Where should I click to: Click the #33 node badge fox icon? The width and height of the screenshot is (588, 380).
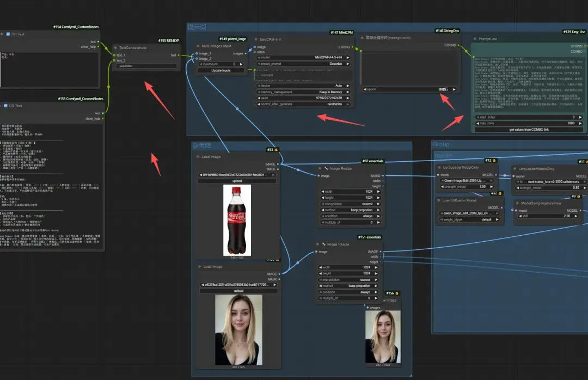coord(276,150)
